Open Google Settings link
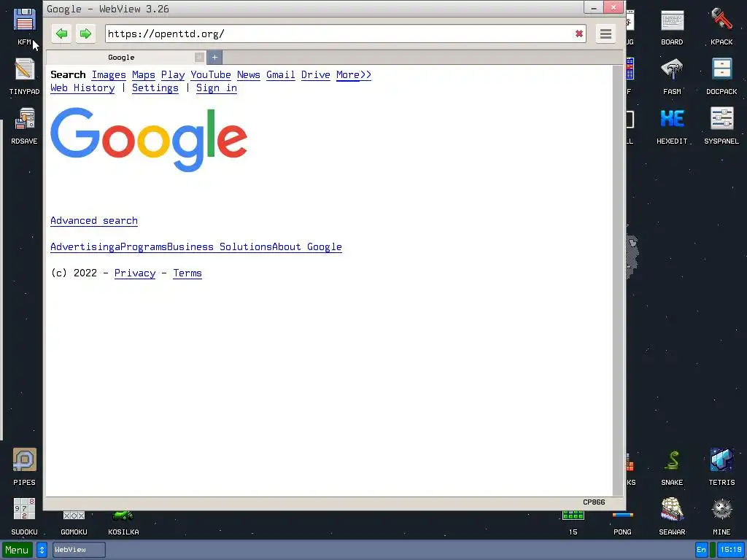The width and height of the screenshot is (747, 560). 155,88
